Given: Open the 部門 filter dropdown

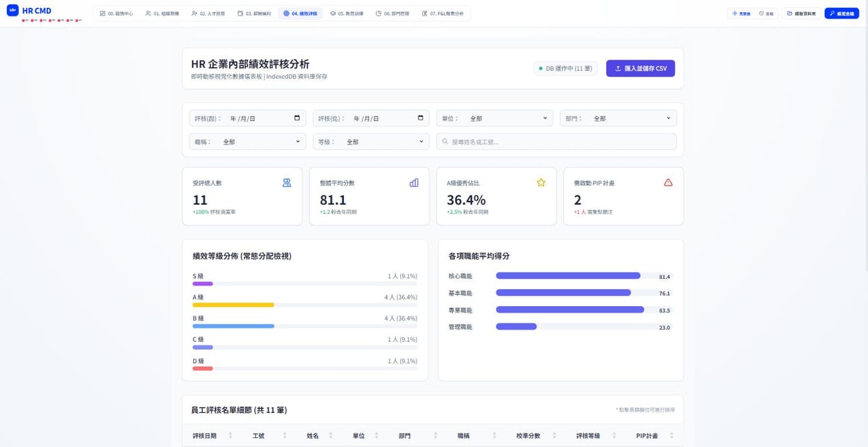Looking at the screenshot, I should (618, 118).
